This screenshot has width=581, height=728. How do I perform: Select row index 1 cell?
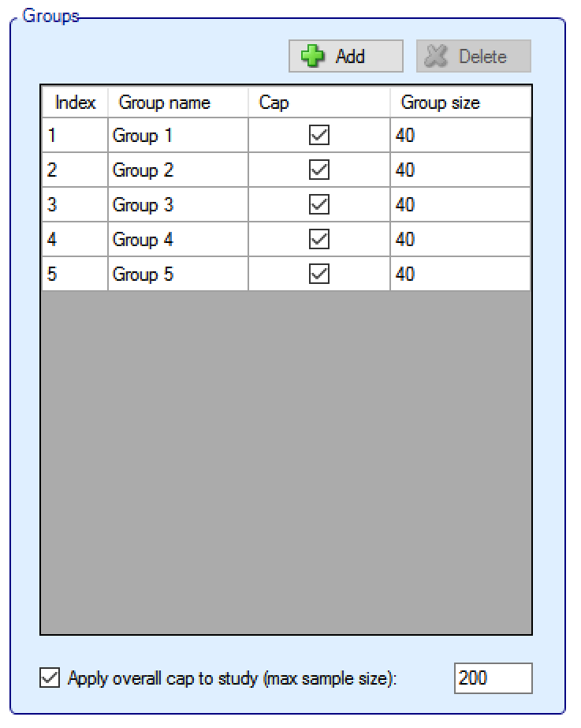[74, 136]
